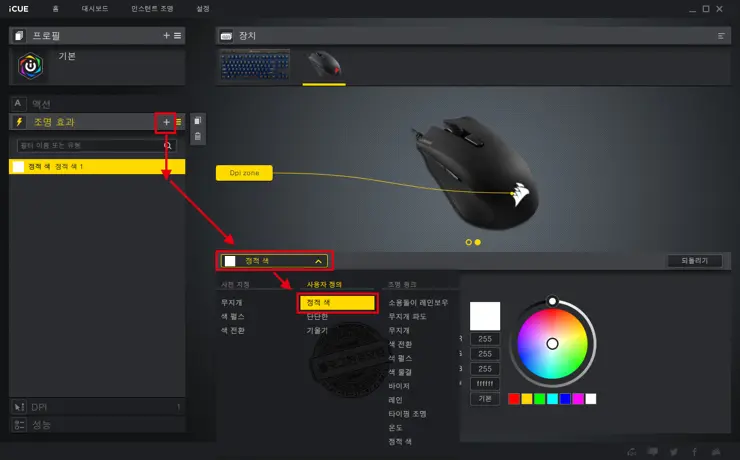Go to the 홈 menu
740x460 pixels.
point(56,9)
